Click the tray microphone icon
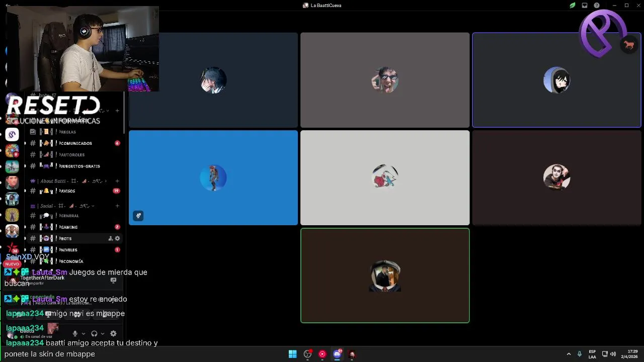Viewport: 644px width, 362px height. [x=580, y=354]
